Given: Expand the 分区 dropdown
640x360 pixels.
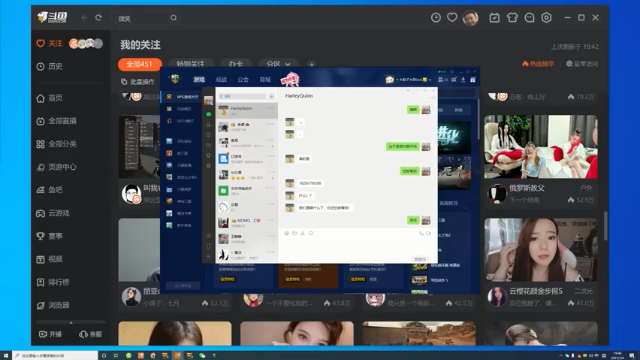Looking at the screenshot, I should (x=278, y=64).
